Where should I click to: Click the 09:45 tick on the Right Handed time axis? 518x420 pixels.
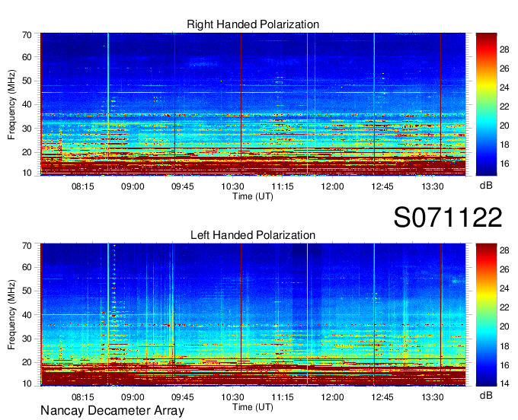(x=182, y=186)
